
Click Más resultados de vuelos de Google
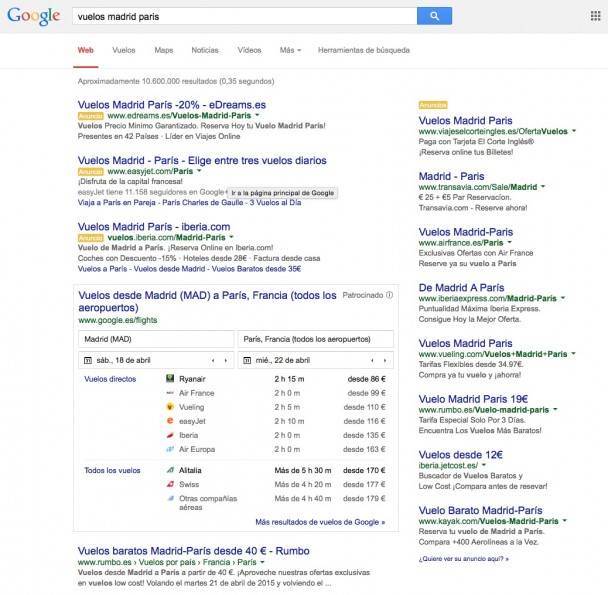[320, 522]
